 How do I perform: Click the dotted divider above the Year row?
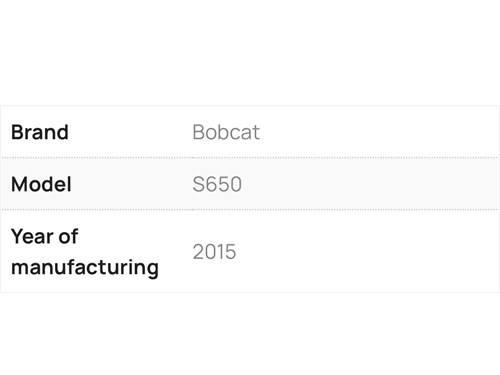click(x=250, y=210)
